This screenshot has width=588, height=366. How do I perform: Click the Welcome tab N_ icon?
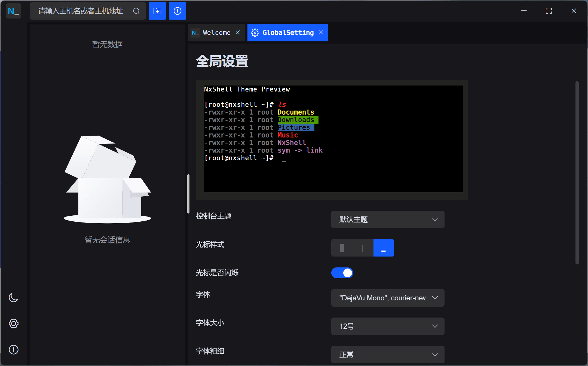tap(195, 33)
